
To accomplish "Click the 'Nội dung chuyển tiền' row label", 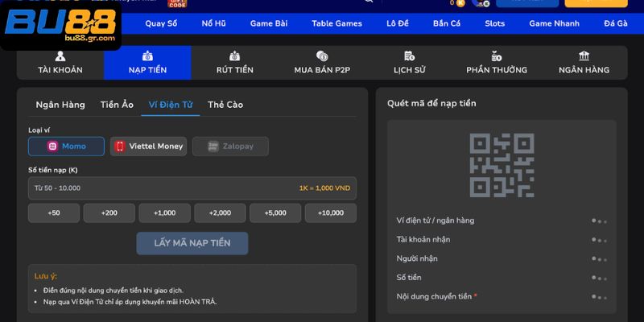I will (434, 296).
